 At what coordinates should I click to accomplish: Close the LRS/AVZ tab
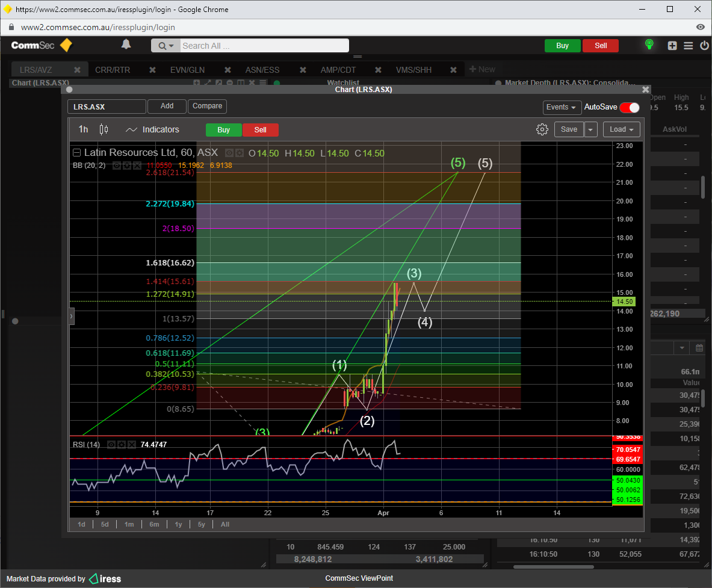77,70
